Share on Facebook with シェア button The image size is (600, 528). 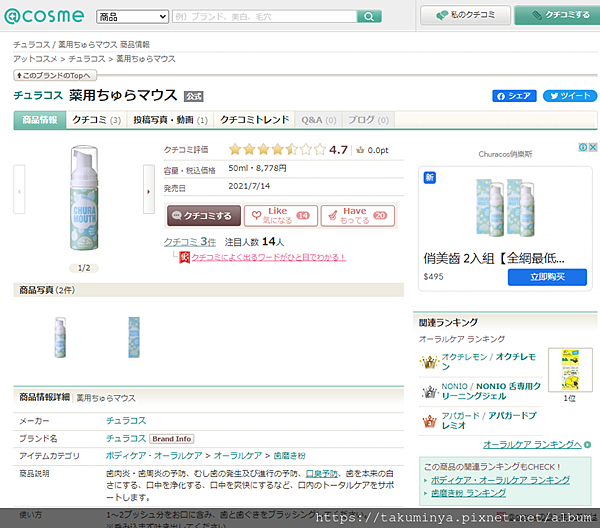514,96
